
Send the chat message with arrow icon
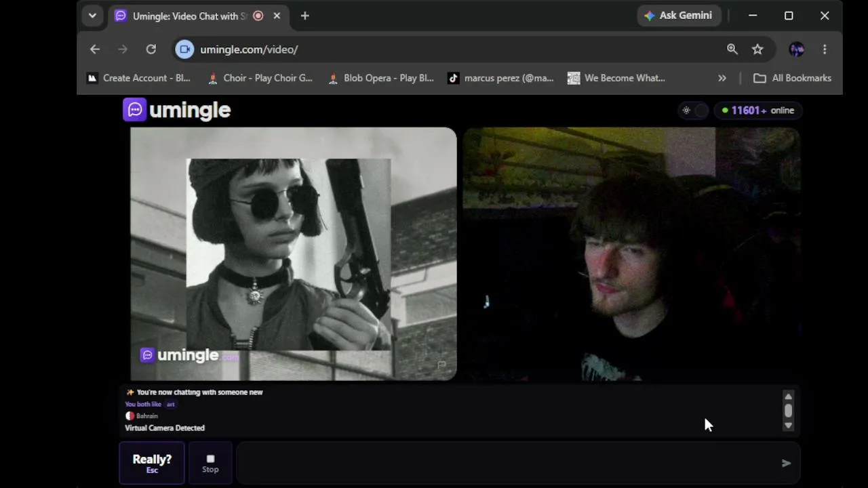pos(786,463)
